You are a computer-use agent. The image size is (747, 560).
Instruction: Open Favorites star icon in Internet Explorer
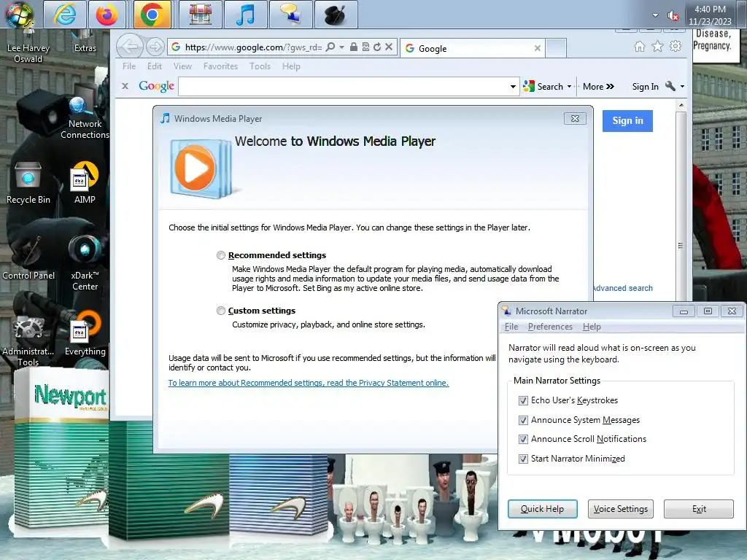pos(657,46)
